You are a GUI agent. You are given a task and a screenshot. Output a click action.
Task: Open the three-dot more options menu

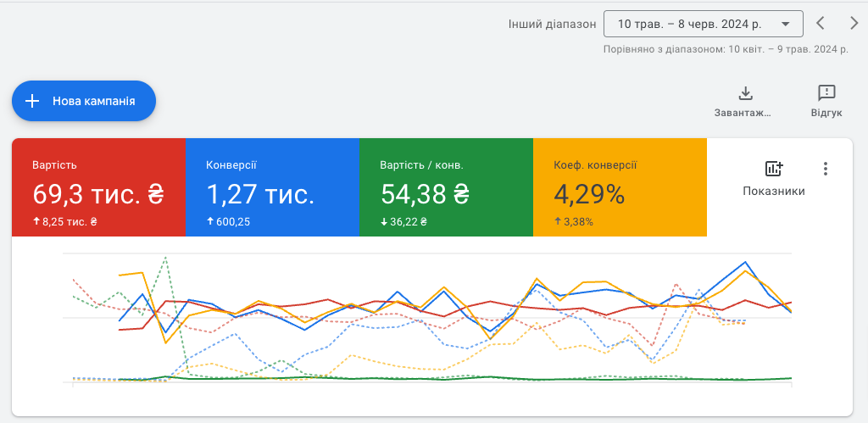(826, 169)
